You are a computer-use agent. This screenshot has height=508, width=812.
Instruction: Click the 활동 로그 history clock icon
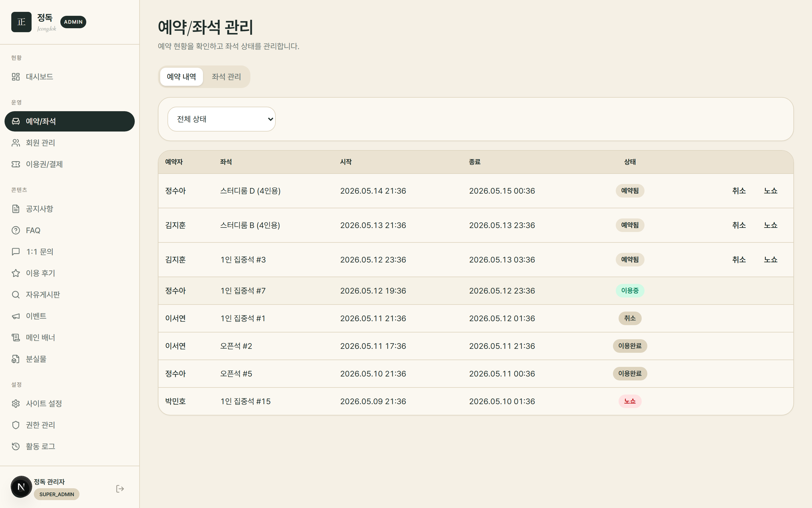(x=16, y=446)
